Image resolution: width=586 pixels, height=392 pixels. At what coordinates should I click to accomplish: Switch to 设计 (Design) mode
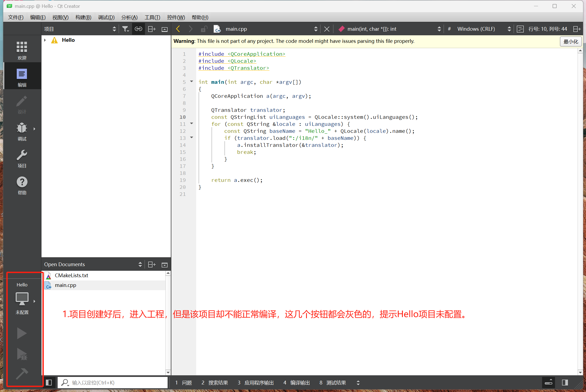(22, 104)
